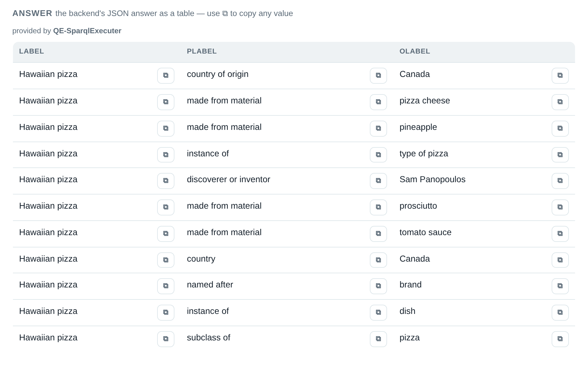588x365 pixels.
Task: Select the 'dish' cell text
Action: [407, 311]
